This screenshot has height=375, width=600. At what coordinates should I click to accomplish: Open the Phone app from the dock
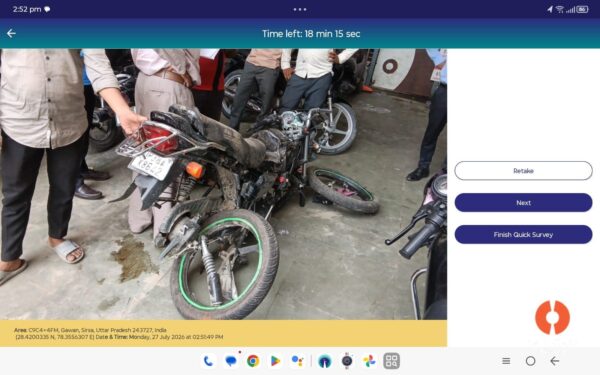209,361
